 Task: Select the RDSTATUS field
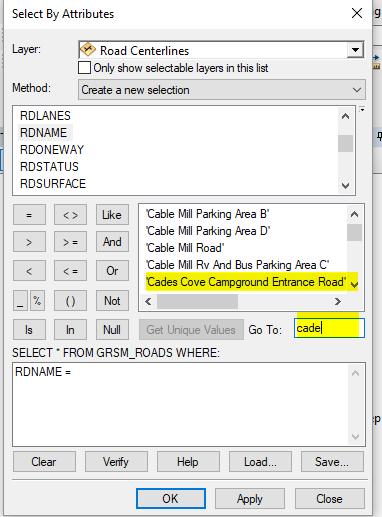coord(49,167)
